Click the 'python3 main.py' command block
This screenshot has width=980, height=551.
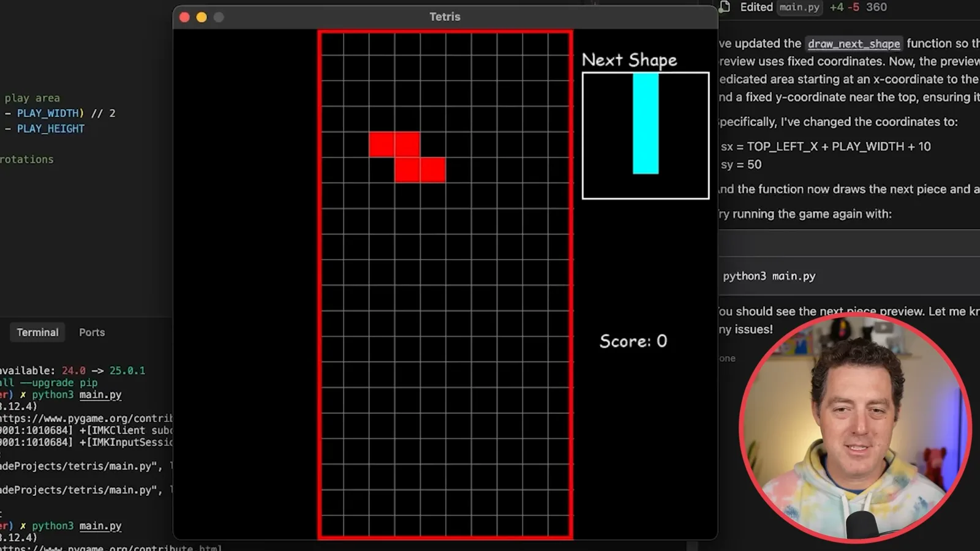point(769,276)
